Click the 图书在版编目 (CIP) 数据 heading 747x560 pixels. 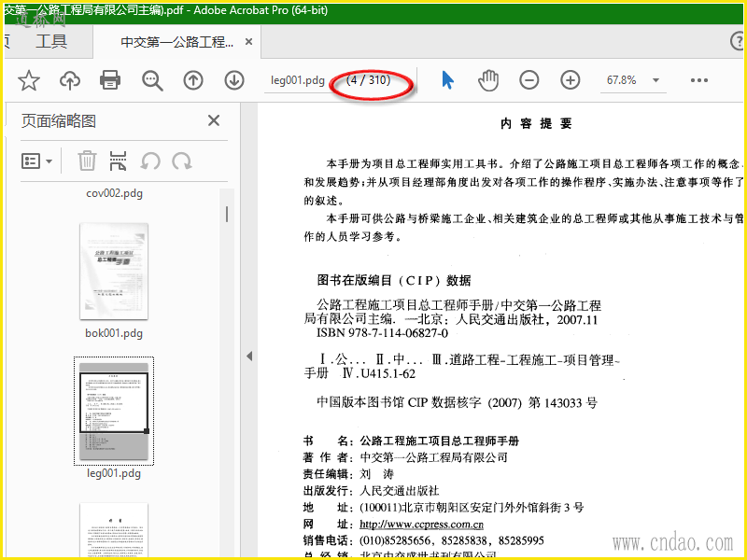pyautogui.click(x=394, y=281)
